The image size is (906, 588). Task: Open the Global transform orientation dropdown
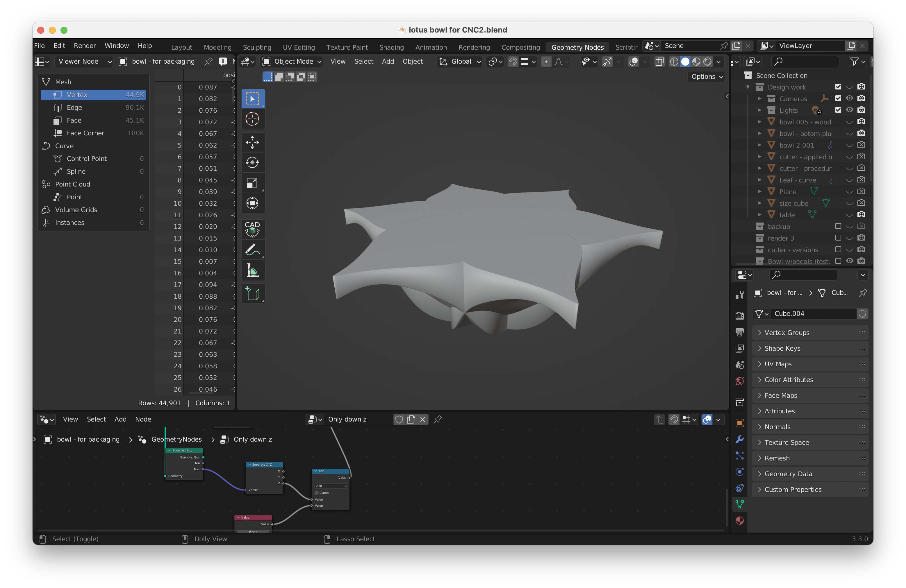click(460, 61)
